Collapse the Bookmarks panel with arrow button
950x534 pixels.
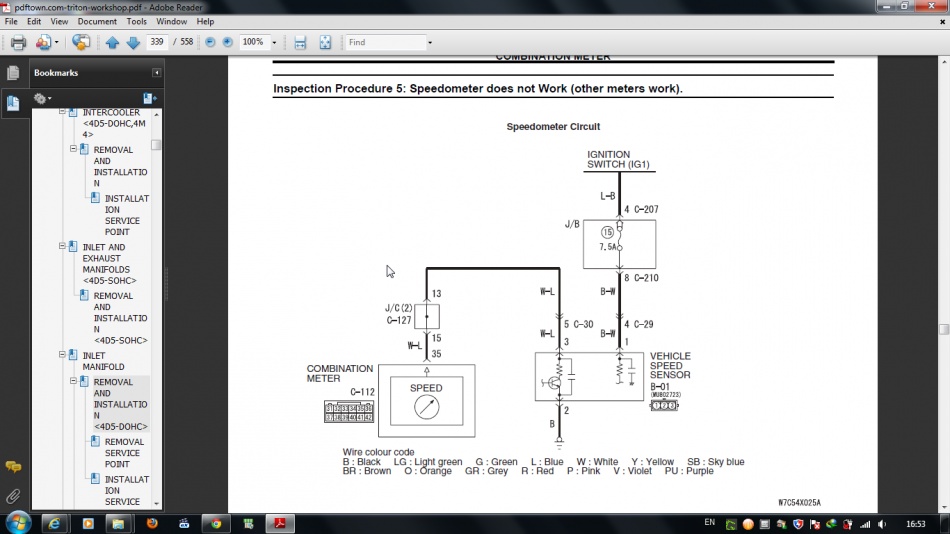click(x=156, y=73)
